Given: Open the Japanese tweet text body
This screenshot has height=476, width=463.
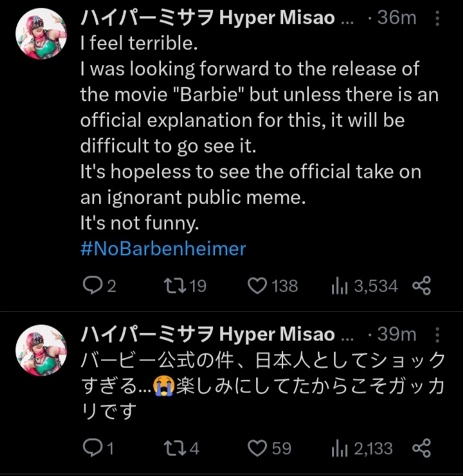Looking at the screenshot, I should click(x=257, y=385).
